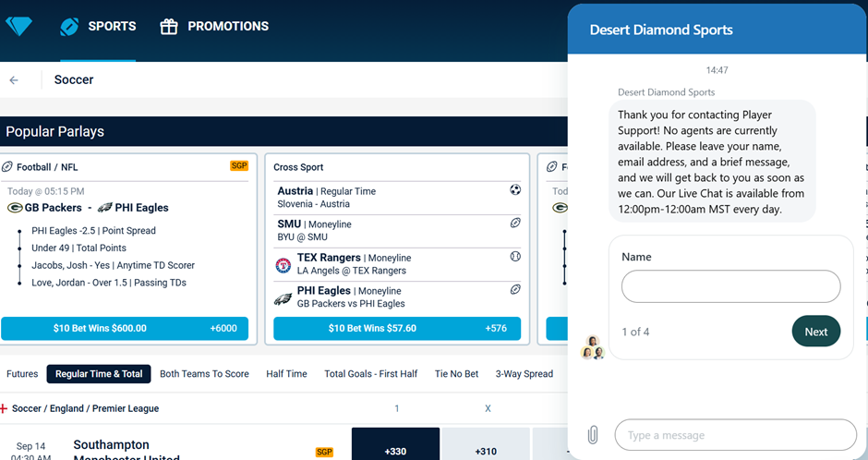Click the Southampton team name
The image size is (868, 460).
coord(111,444)
